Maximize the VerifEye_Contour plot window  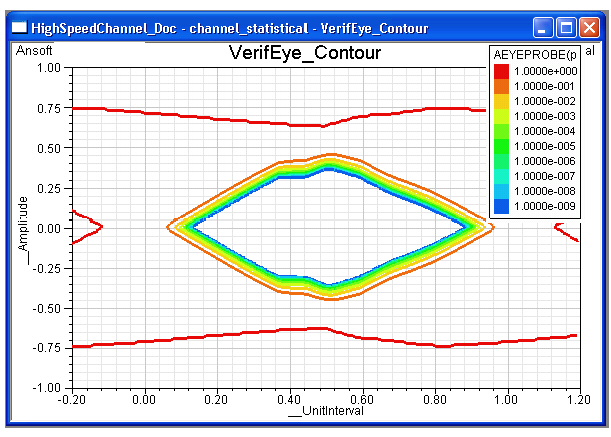click(565, 28)
